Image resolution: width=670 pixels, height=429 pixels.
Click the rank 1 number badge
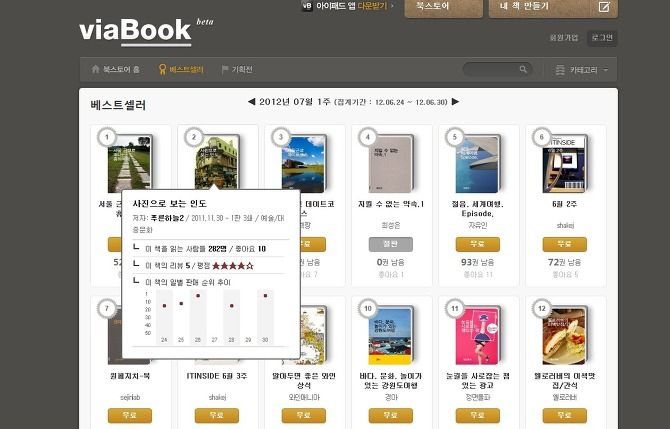click(x=107, y=137)
